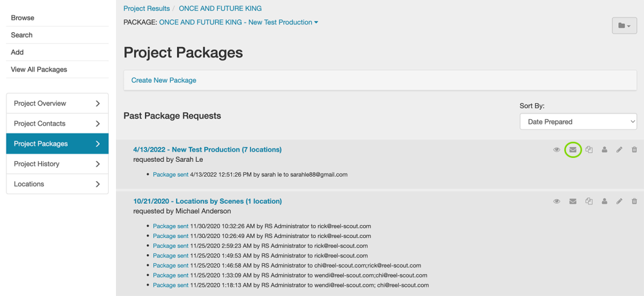Click the eye icon for the 4/13/2022 package

pyautogui.click(x=556, y=150)
